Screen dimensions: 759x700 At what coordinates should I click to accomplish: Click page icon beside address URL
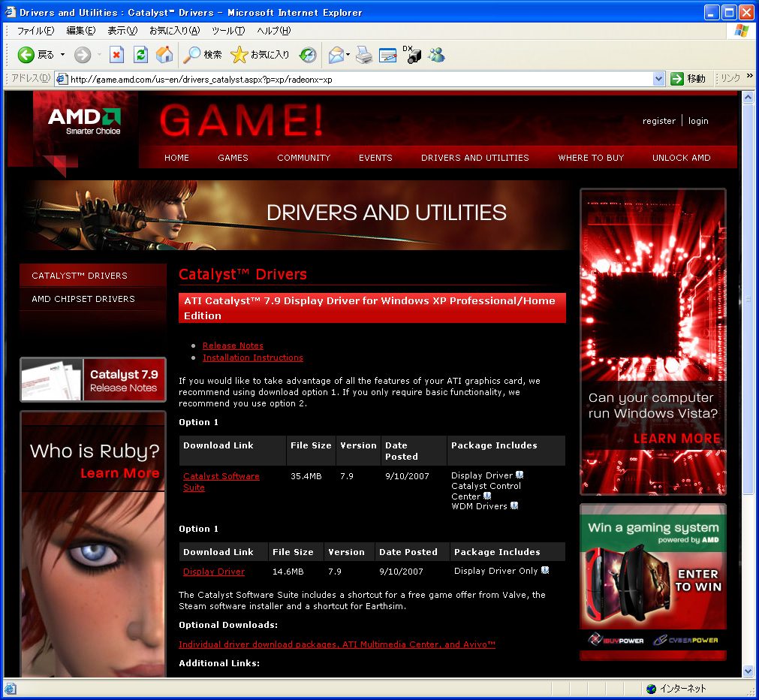[x=62, y=79]
